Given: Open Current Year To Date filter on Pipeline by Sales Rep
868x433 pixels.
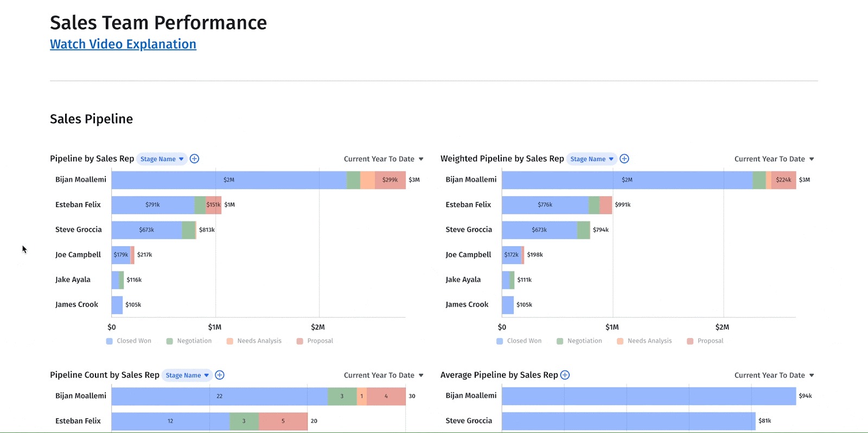Looking at the screenshot, I should pyautogui.click(x=384, y=158).
